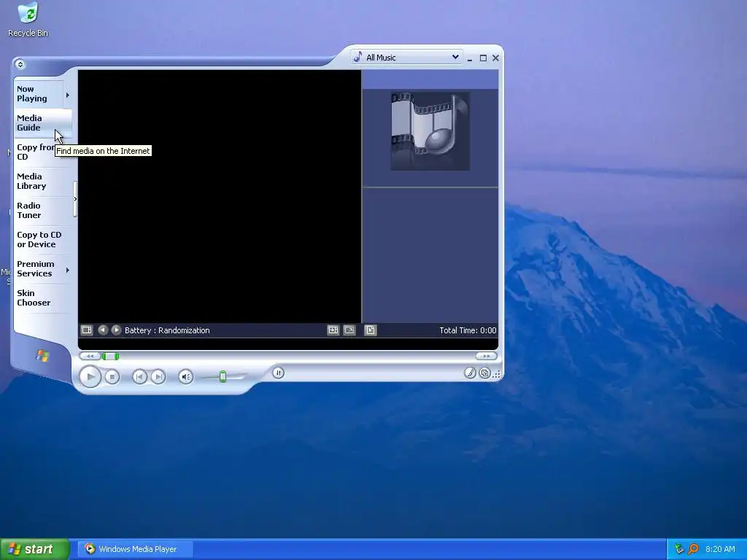Image resolution: width=747 pixels, height=560 pixels.
Task: Open the Radio Tuner tab
Action: [x=43, y=211]
